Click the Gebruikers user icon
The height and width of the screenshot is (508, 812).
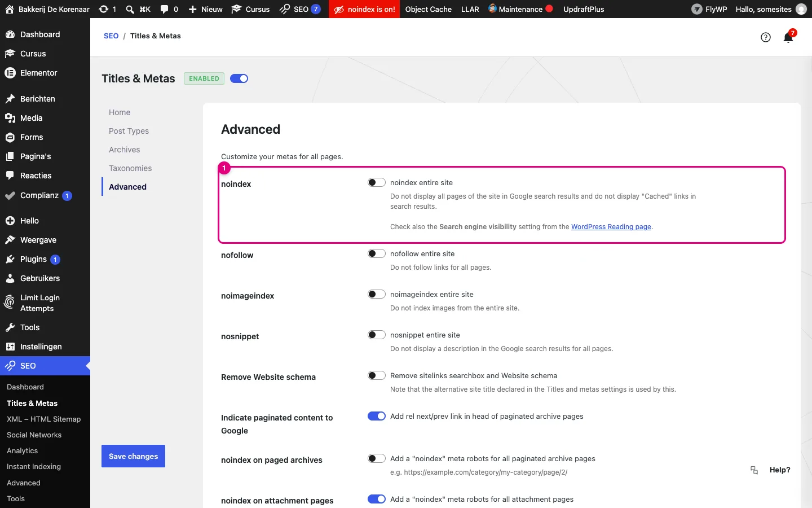[x=10, y=278]
